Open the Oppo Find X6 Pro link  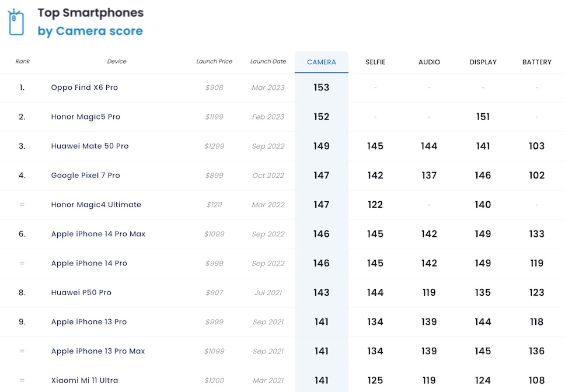pyautogui.click(x=84, y=87)
